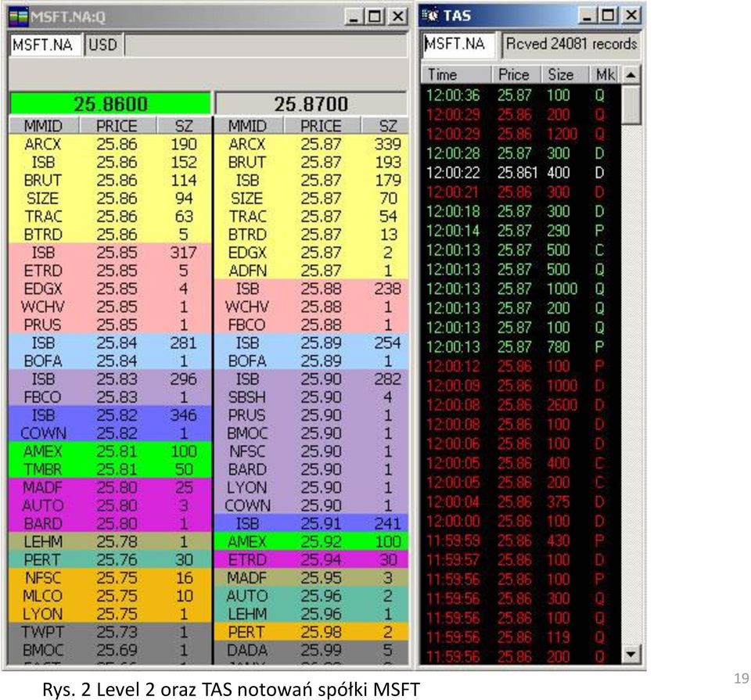Image resolution: width=751 pixels, height=700 pixels.
Task: Select the green 25.8600 best bid header
Action: [110, 104]
